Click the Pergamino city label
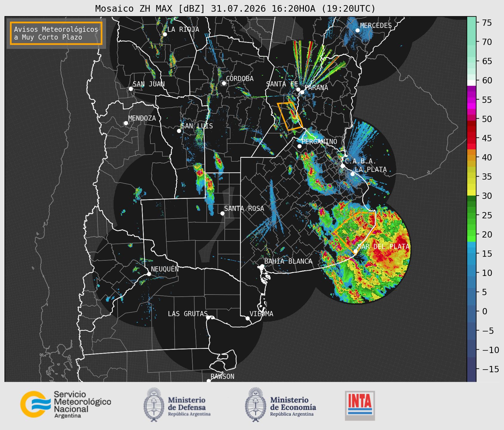504x430 pixels. pyautogui.click(x=319, y=141)
